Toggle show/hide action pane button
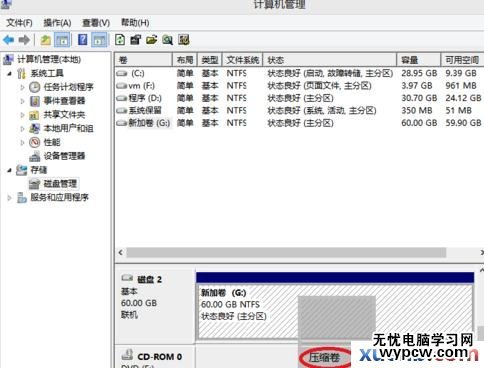The image size is (484, 368). (x=99, y=40)
